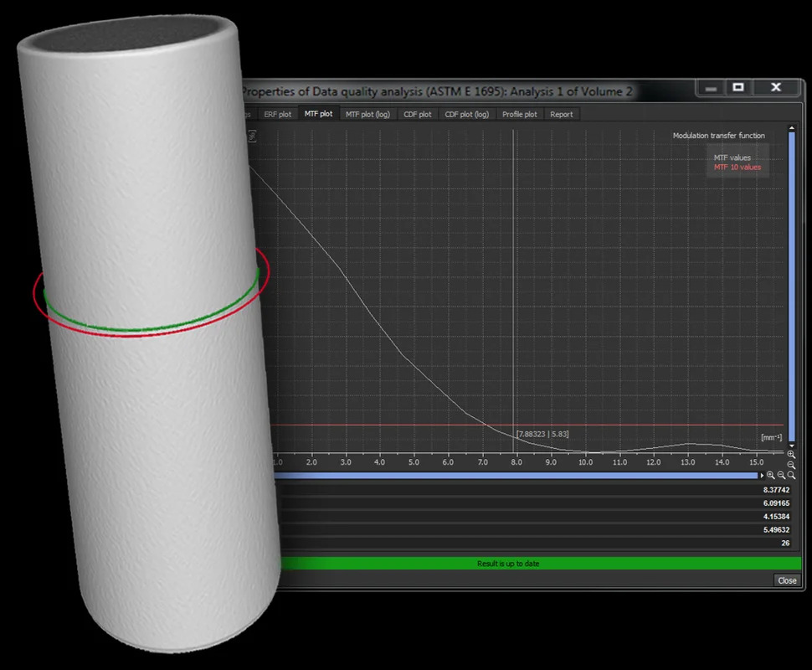
Task: Maximize the Data quality analysis window
Action: (x=738, y=88)
